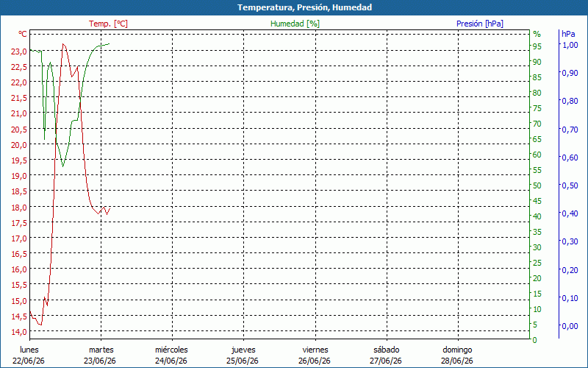The width and height of the screenshot is (588, 368).
Task: Click the 75 humidity axis value
Action: tap(537, 108)
